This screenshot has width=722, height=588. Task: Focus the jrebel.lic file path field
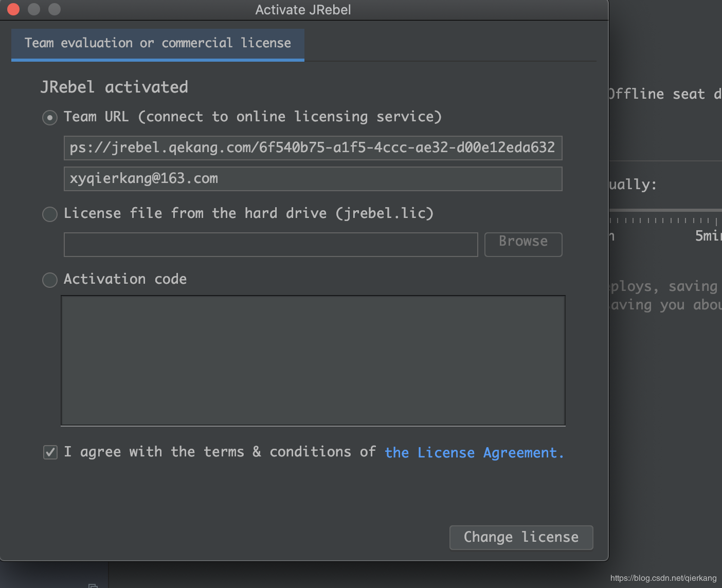(x=270, y=245)
